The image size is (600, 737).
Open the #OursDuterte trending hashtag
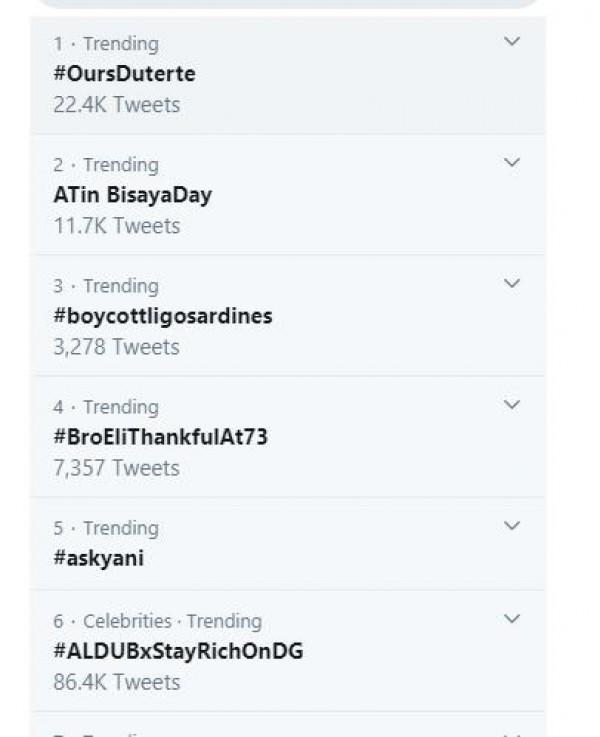coord(124,74)
